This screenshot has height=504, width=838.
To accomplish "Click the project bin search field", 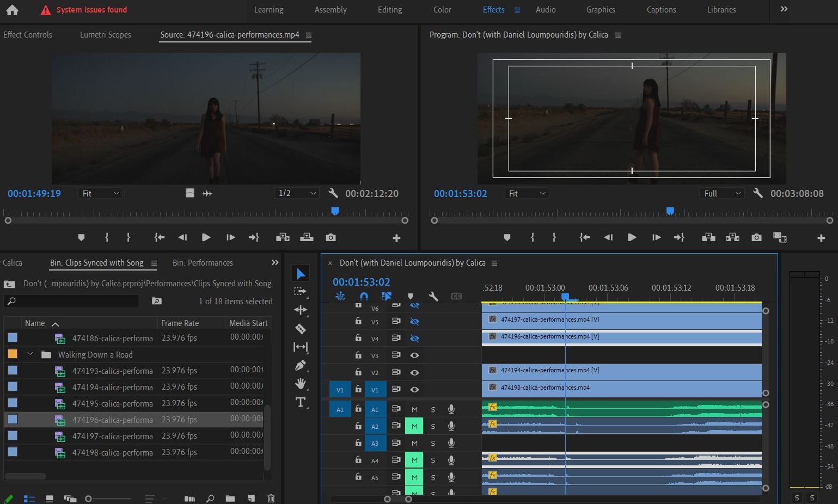I will [x=71, y=301].
